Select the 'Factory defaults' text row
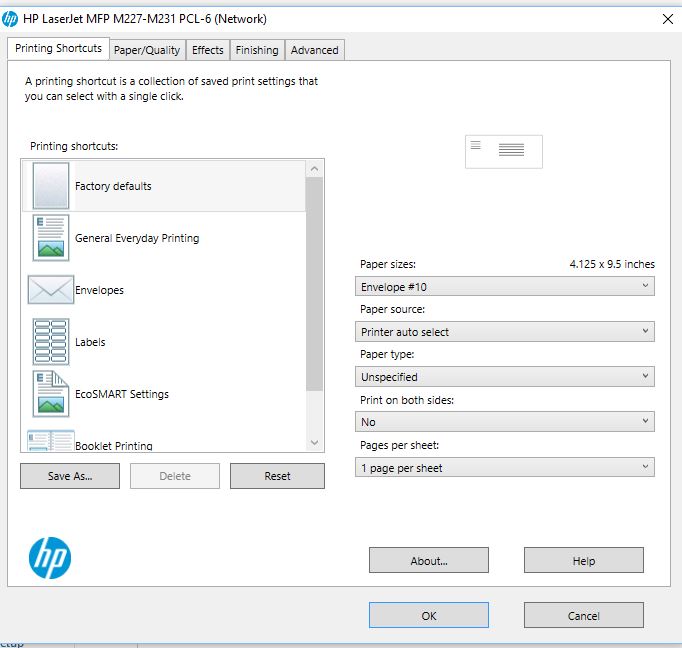The width and height of the screenshot is (682, 648). point(164,186)
